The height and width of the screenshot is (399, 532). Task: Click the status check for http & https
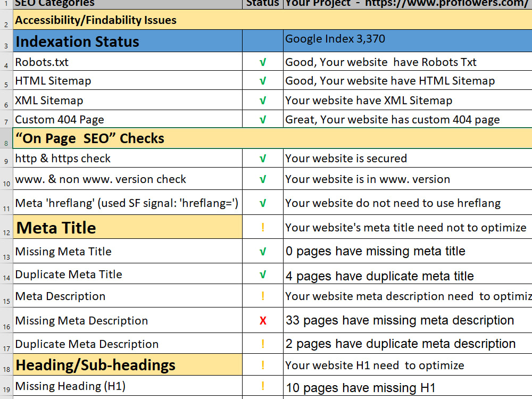(x=263, y=159)
